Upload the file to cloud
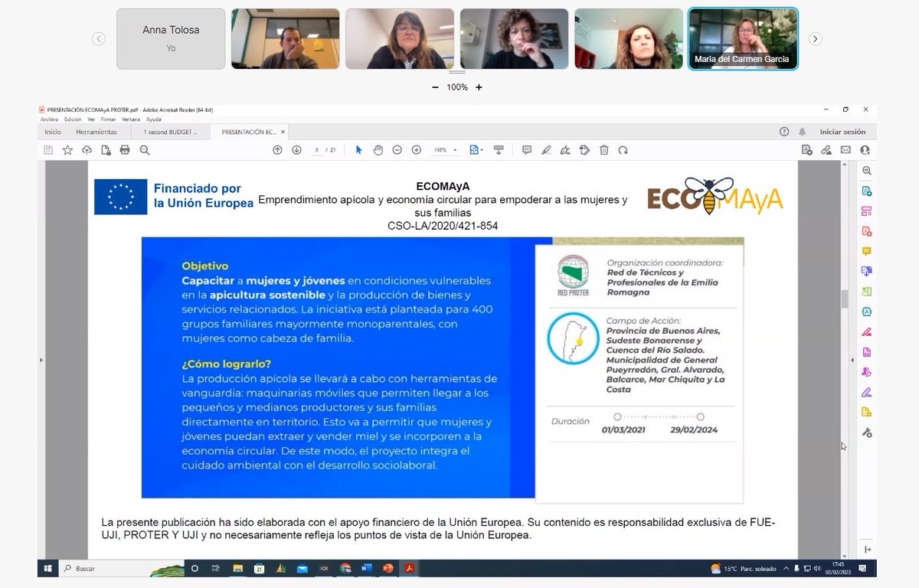 click(x=87, y=150)
